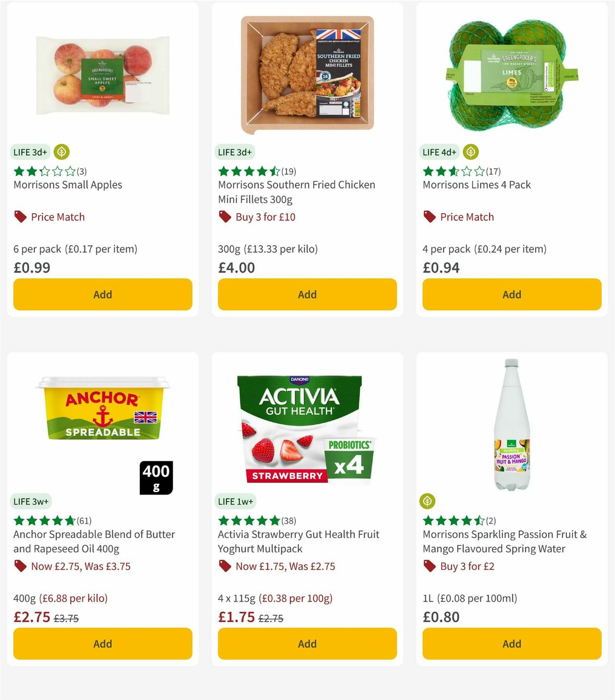Click the LIFE 1w+ badge on Activia yoghurt

(x=236, y=501)
